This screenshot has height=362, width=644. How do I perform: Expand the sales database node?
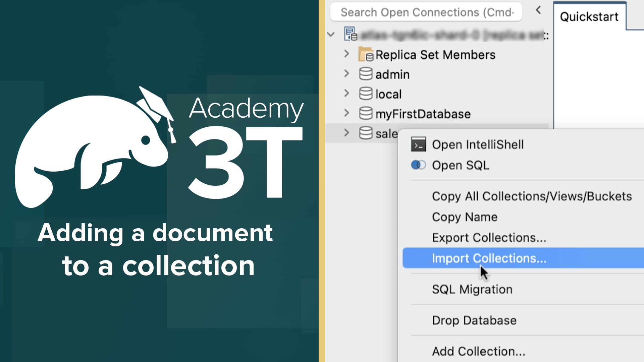pos(347,133)
